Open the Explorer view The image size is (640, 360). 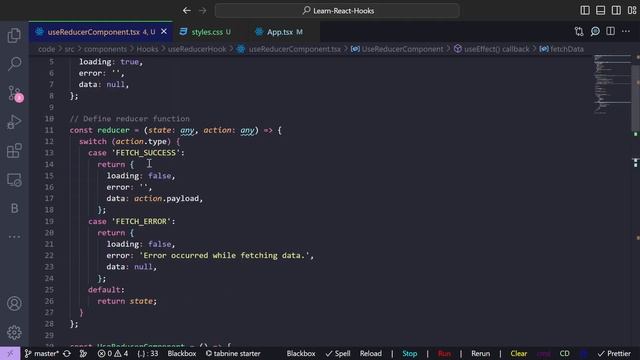tap(14, 36)
